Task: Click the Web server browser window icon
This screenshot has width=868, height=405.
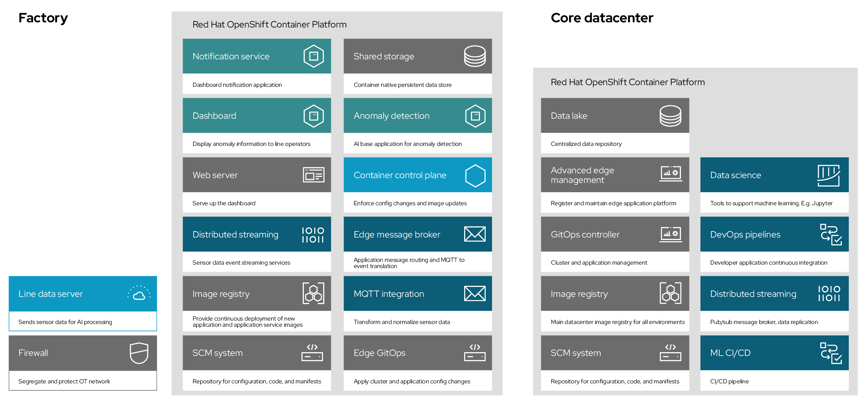Action: click(x=313, y=175)
